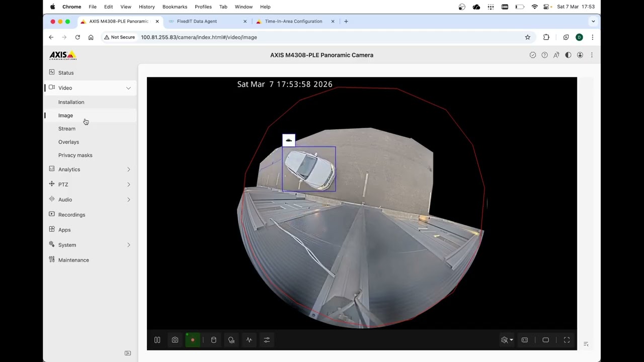Click the detected car bounding box in video
The height and width of the screenshot is (362, 644).
pyautogui.click(x=309, y=169)
